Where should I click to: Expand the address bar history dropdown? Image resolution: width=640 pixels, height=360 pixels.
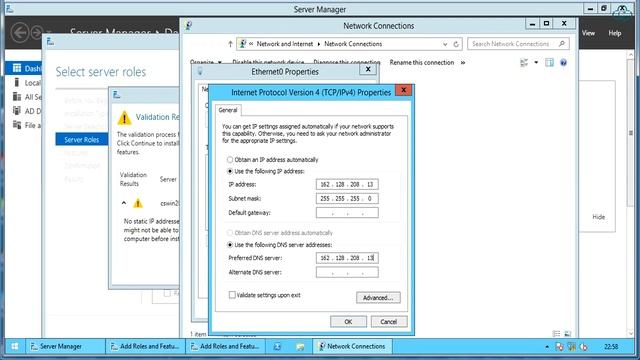[x=445, y=44]
